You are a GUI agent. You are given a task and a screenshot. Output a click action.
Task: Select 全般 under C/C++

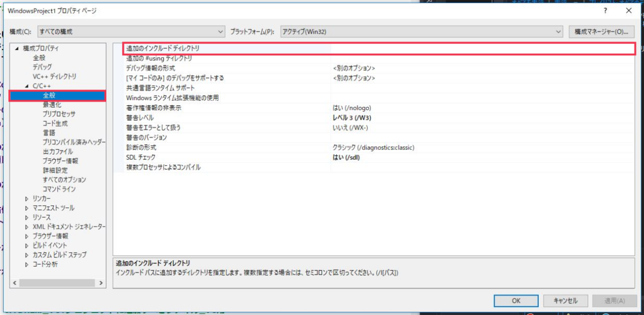pos(49,96)
